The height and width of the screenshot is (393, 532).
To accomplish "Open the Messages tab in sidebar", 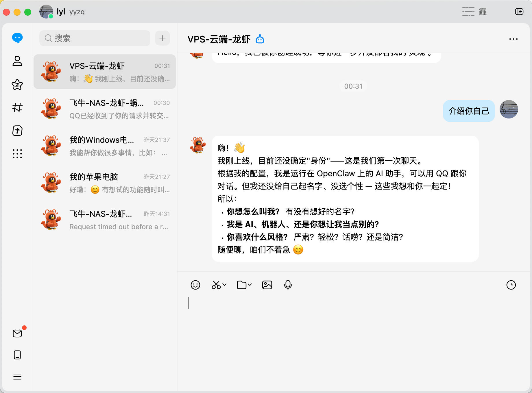I will [17, 38].
